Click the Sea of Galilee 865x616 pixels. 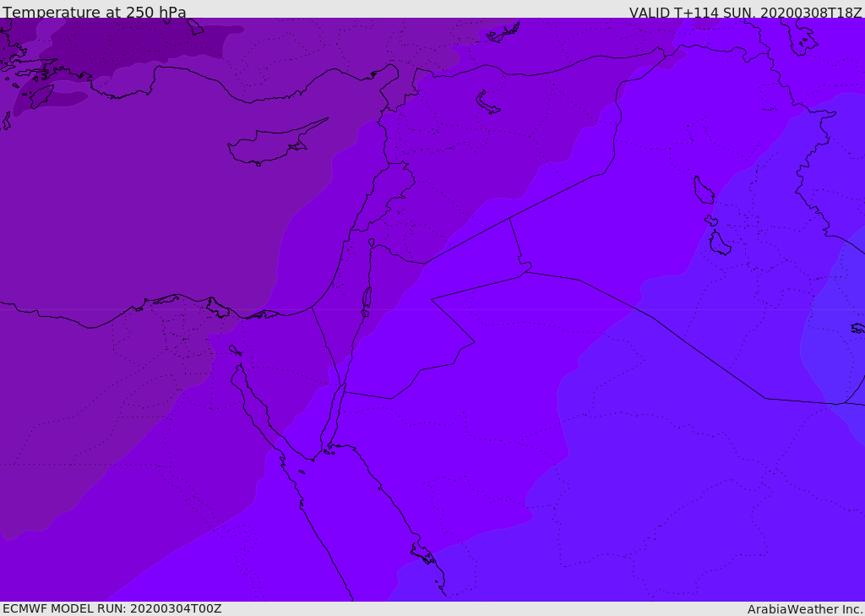(371, 243)
